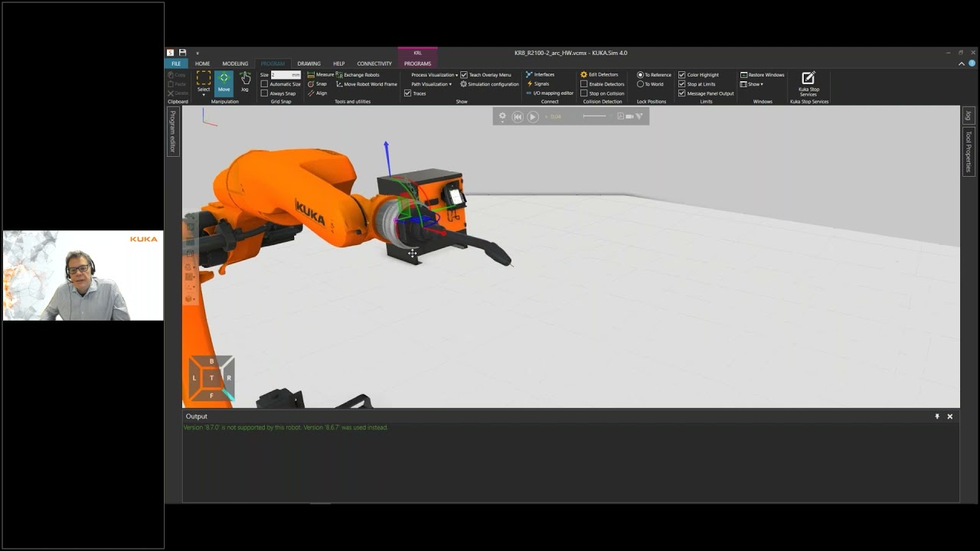
Task: Open Kuka Stop Services
Action: pyautogui.click(x=808, y=83)
